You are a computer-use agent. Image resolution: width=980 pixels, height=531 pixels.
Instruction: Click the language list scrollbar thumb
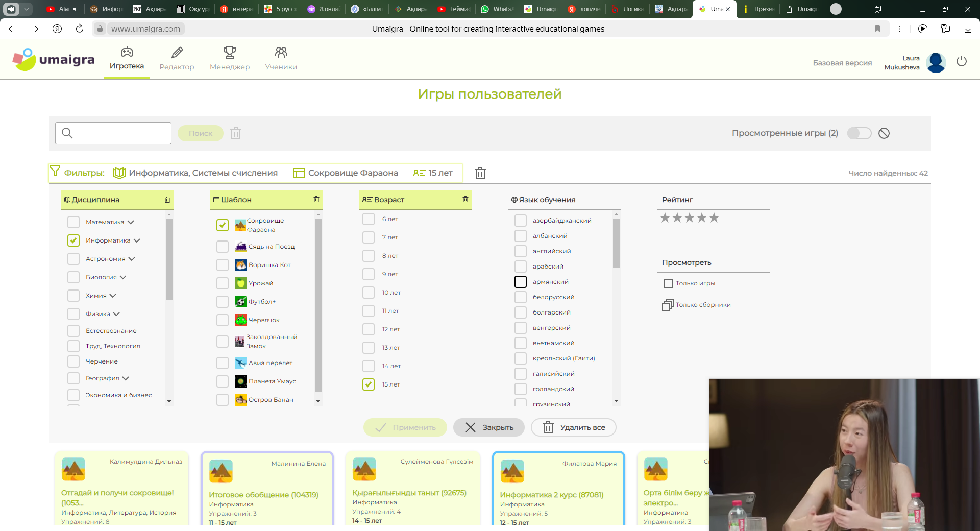point(616,244)
